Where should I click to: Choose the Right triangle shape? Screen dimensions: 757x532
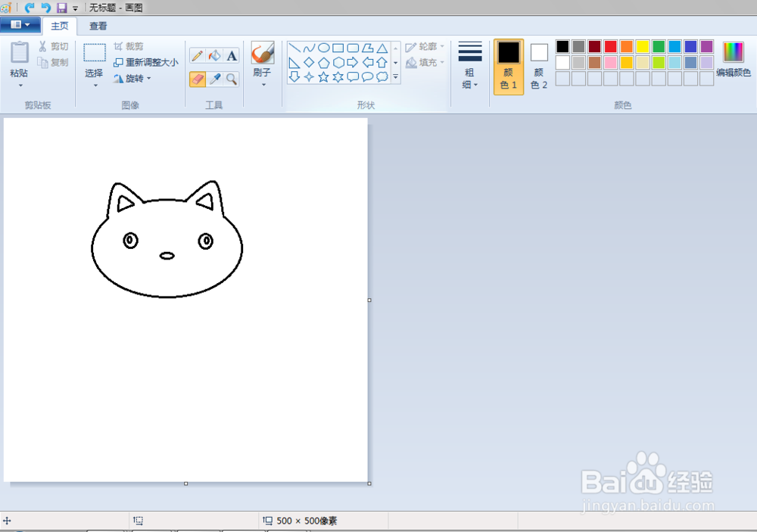(x=294, y=62)
